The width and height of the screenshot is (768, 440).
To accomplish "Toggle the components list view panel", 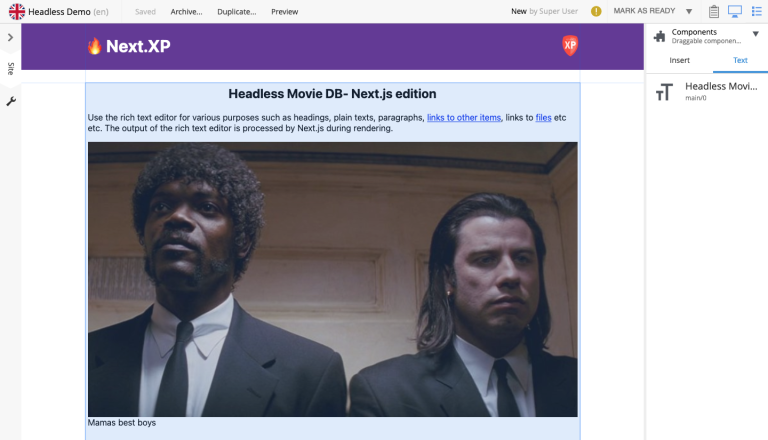I will click(756, 11).
